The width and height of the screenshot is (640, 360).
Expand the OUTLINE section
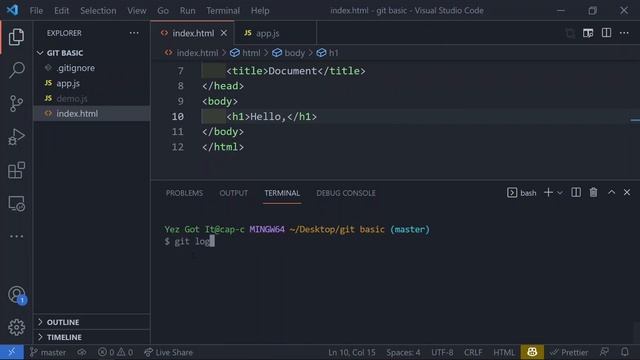[x=92, y=322]
